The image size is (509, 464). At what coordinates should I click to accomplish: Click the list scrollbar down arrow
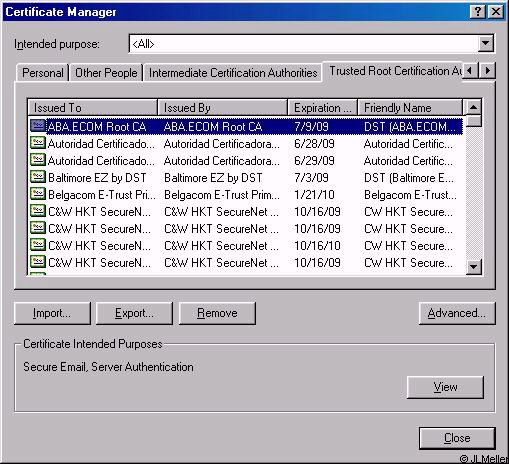click(x=473, y=267)
